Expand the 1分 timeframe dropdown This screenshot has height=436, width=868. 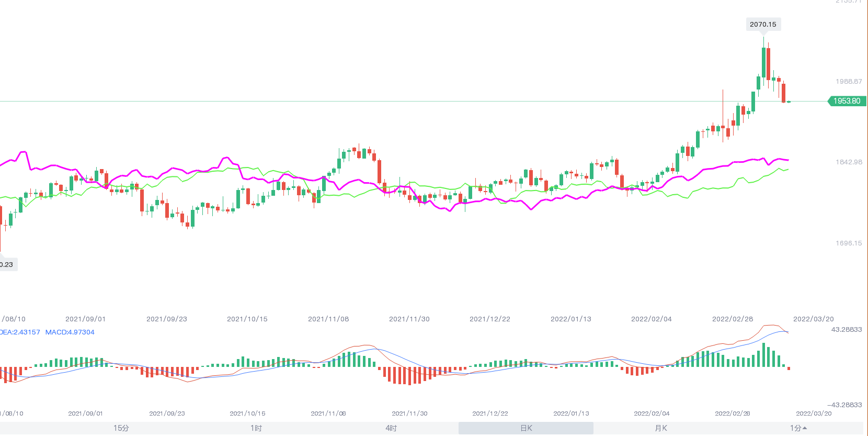coord(798,428)
